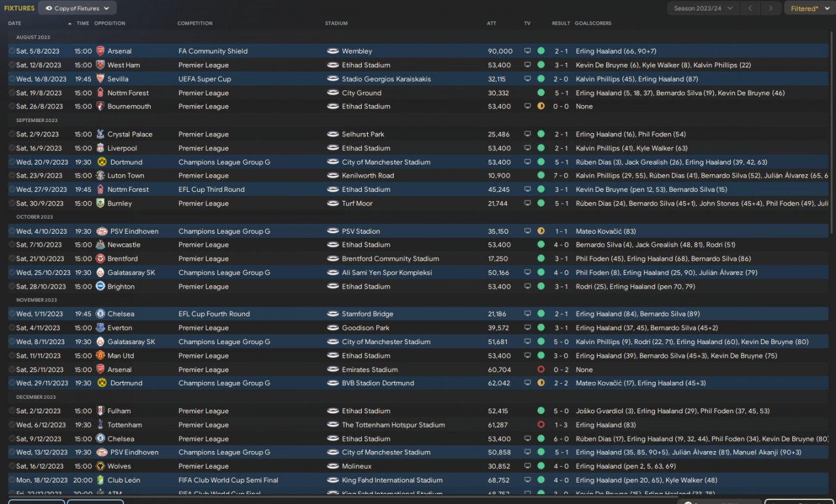Click the stadium icon beside Selhurst Park

click(x=332, y=134)
